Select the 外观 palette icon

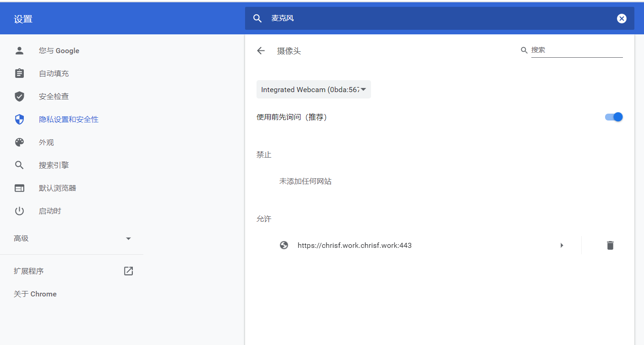pos(19,142)
